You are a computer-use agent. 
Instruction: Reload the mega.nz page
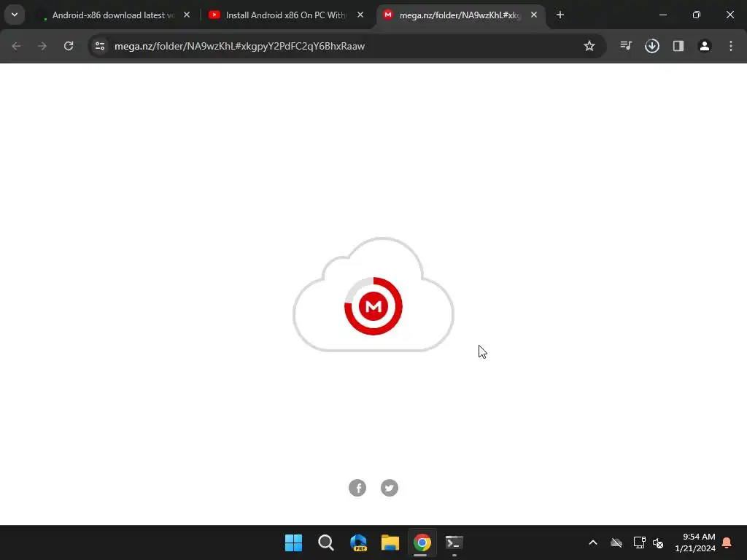pyautogui.click(x=69, y=46)
